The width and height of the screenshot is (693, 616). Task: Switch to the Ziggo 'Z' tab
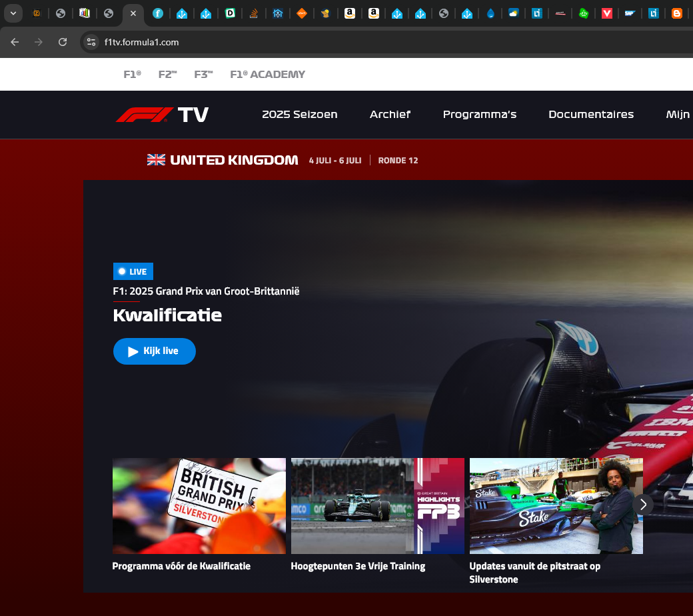coord(37,13)
